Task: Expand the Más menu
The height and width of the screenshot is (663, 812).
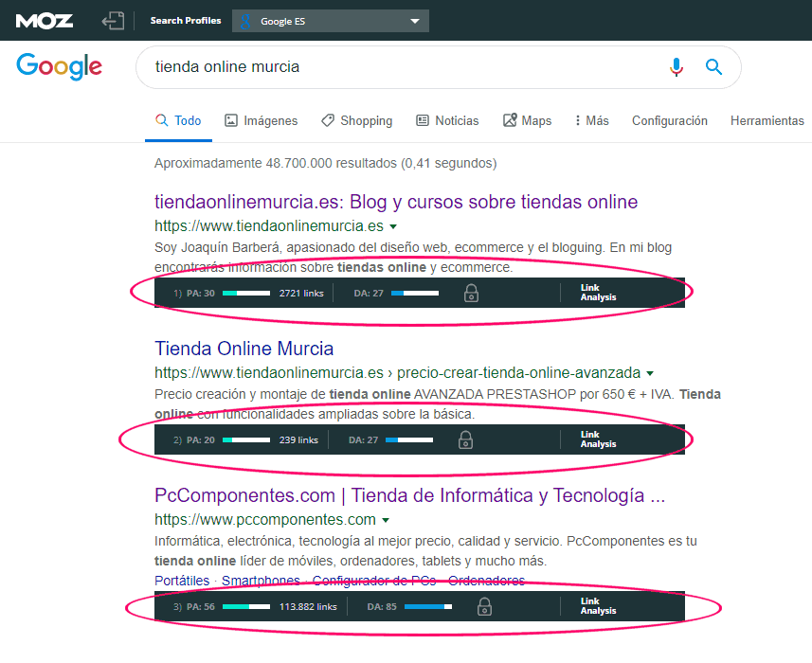Action: click(592, 120)
